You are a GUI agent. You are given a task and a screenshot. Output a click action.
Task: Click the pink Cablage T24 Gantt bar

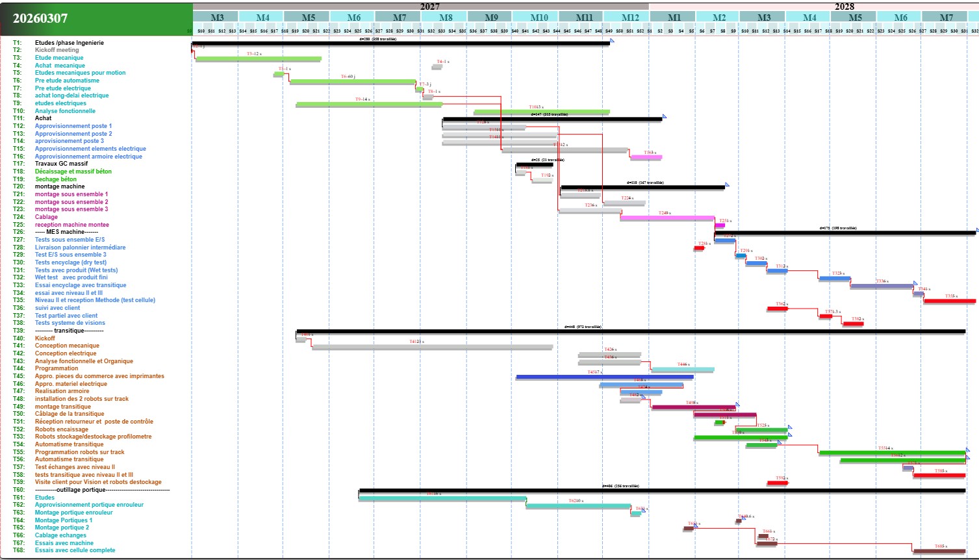tap(667, 218)
